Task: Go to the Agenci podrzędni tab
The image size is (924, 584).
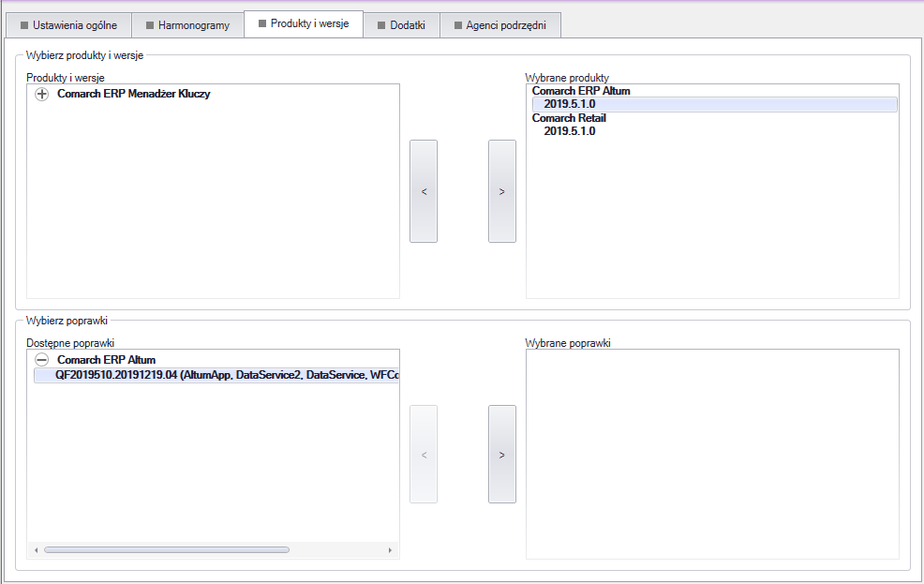Action: 500,25
